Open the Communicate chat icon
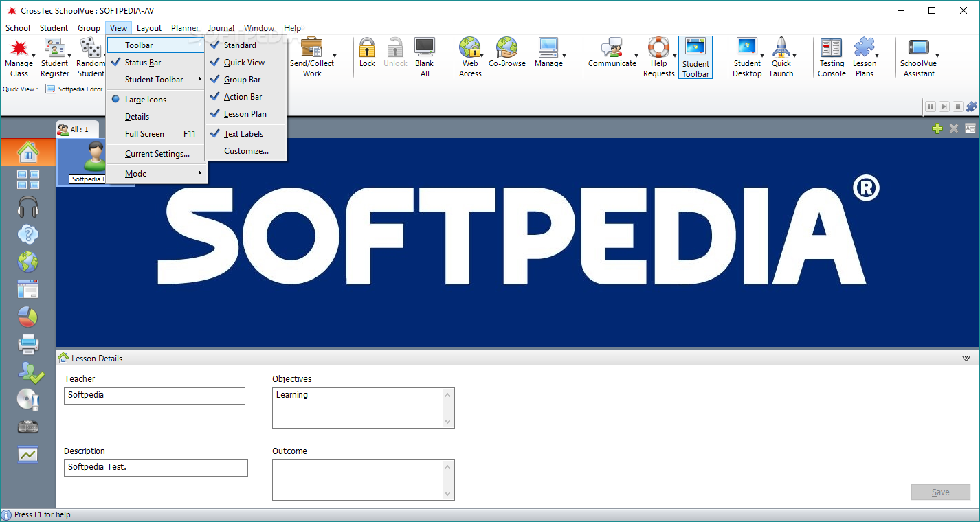The image size is (980, 522). (x=612, y=47)
